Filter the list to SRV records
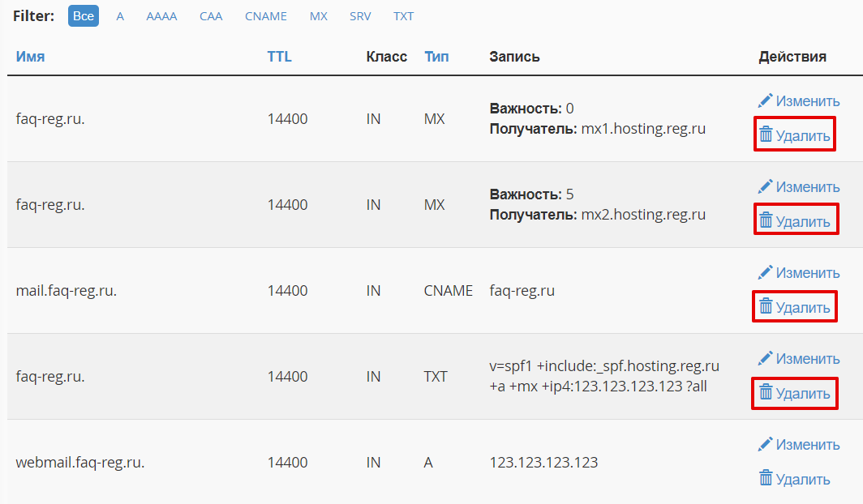Viewport: 863px width, 504px height. pyautogui.click(x=360, y=16)
